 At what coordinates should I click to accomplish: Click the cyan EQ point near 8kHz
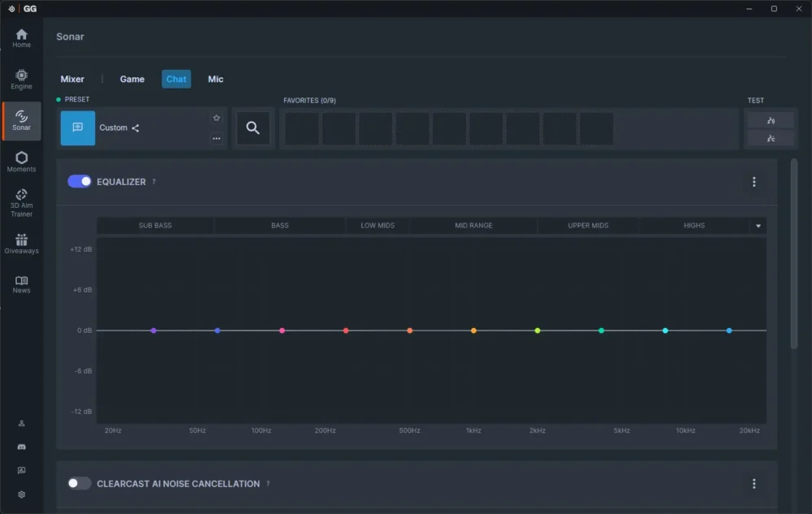666,330
